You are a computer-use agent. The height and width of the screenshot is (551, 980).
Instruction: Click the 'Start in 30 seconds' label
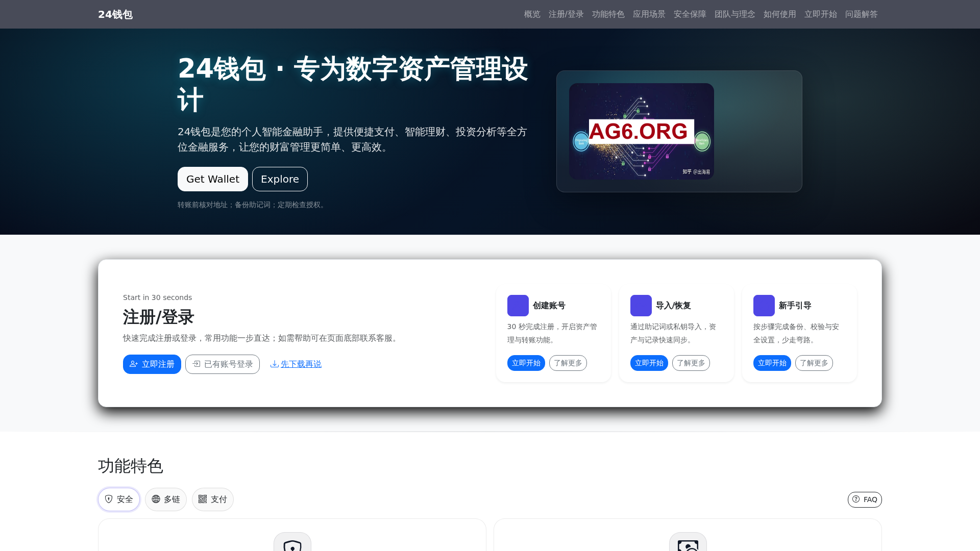[x=157, y=297]
